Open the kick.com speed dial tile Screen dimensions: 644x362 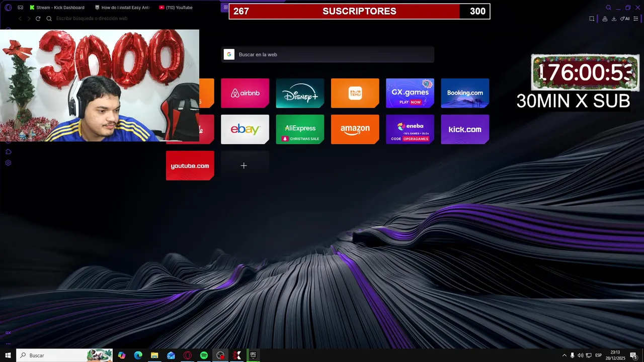tap(465, 129)
